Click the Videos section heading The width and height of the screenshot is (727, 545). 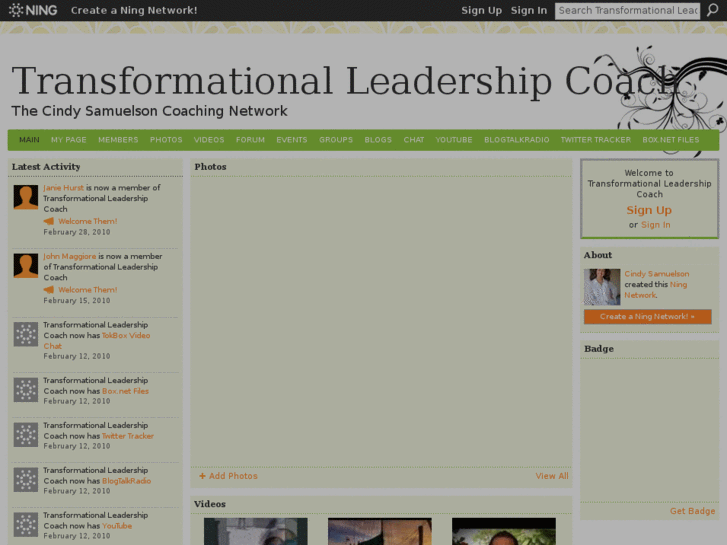pyautogui.click(x=210, y=504)
